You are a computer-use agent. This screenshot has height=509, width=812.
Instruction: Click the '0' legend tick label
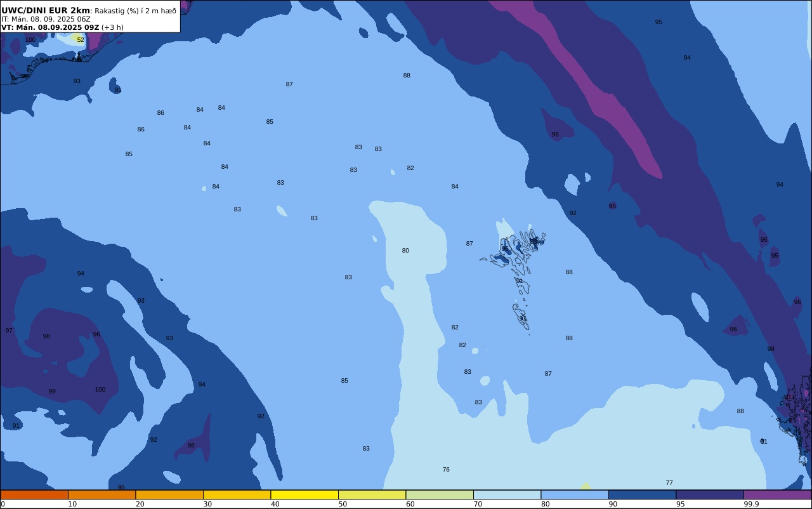click(x=3, y=504)
